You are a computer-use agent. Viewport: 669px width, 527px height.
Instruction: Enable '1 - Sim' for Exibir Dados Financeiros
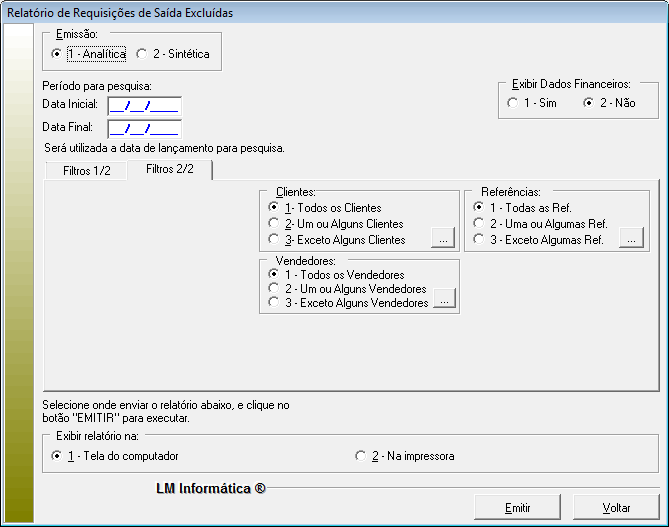[x=513, y=103]
